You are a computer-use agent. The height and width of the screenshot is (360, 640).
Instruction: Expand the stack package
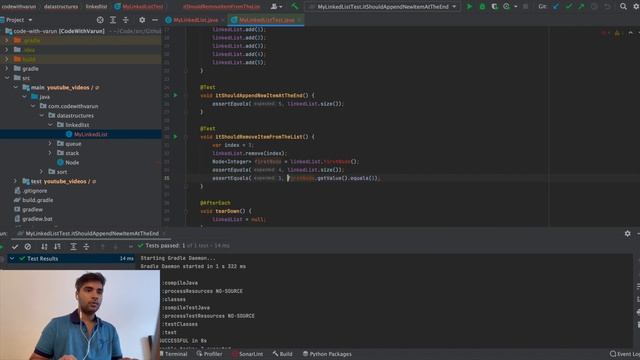[50, 153]
